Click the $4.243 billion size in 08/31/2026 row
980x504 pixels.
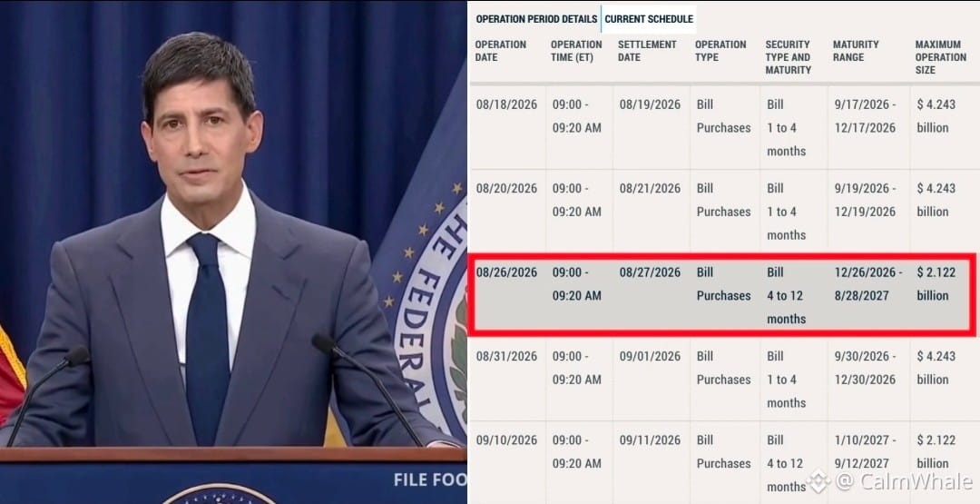pyautogui.click(x=936, y=367)
